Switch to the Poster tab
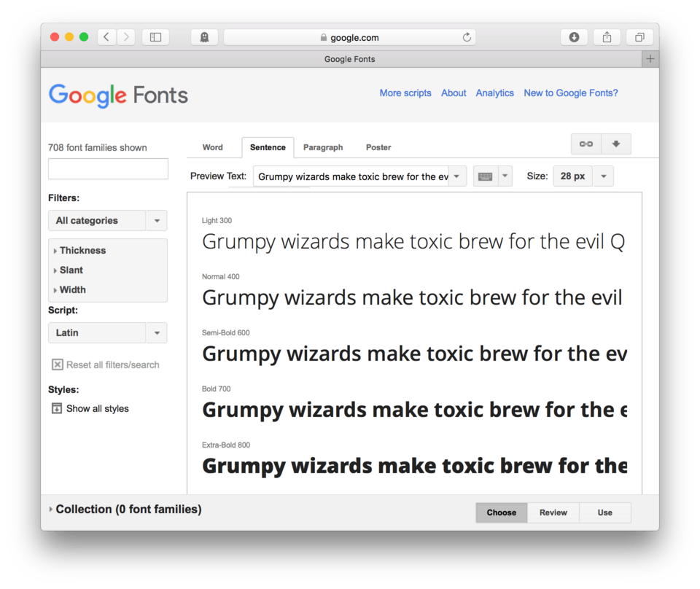The height and width of the screenshot is (589, 700). point(378,147)
